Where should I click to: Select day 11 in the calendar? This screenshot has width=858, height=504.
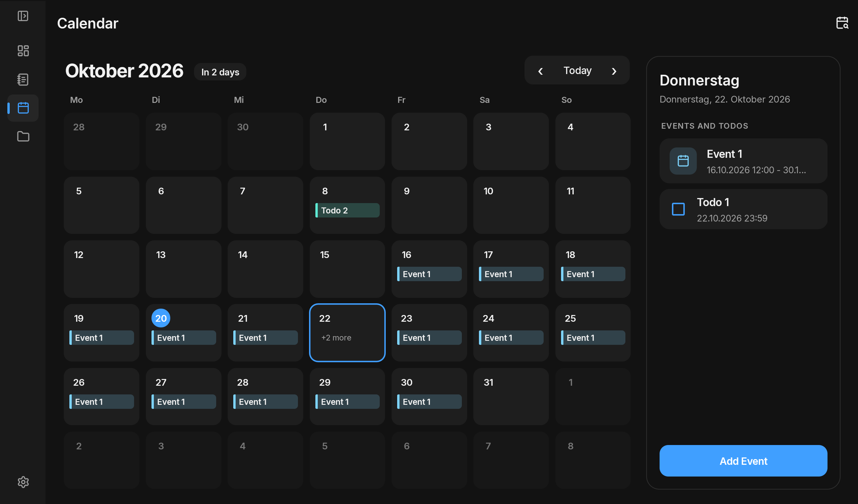[593, 205]
